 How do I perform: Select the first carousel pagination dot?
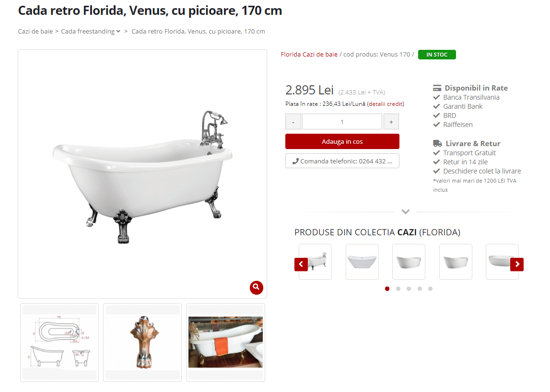tap(387, 288)
